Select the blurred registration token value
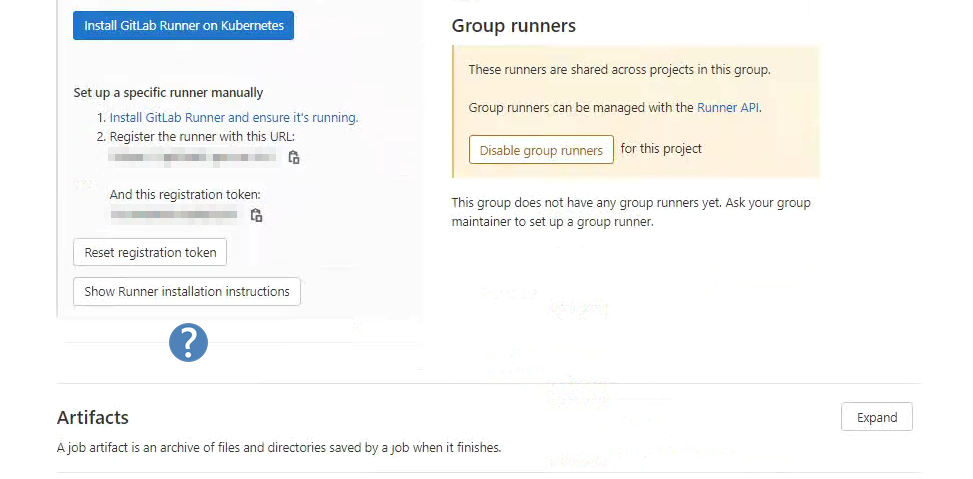The width and height of the screenshot is (973, 479). coord(174,215)
